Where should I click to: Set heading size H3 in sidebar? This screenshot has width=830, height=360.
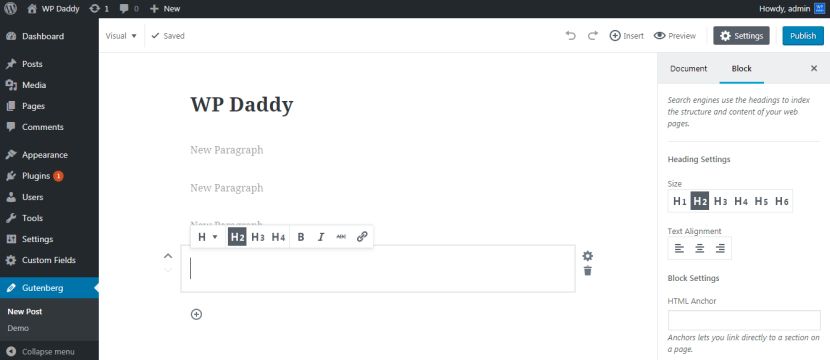720,201
